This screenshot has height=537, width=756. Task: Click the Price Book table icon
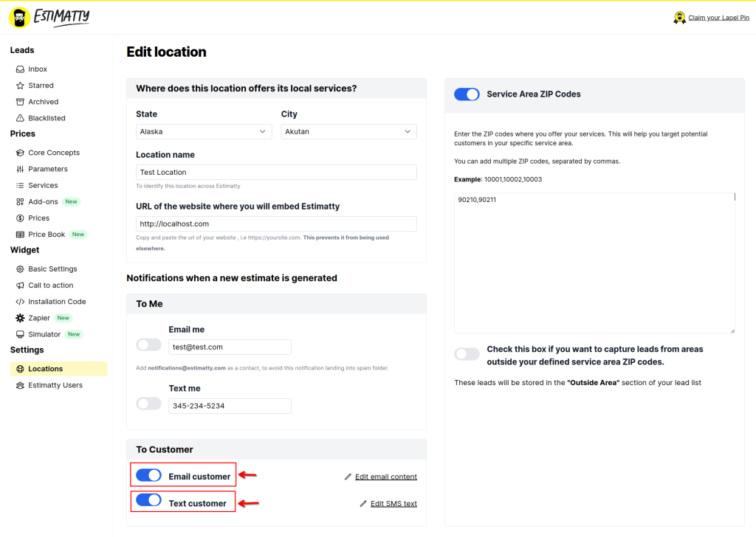(20, 235)
